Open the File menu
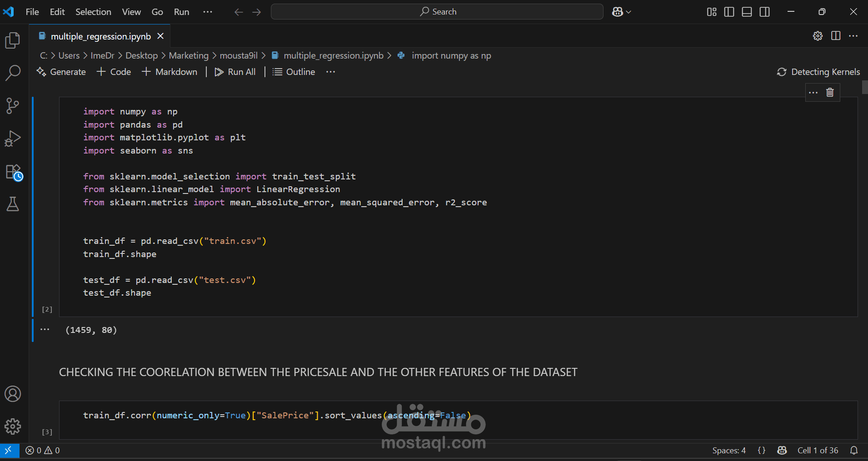The image size is (868, 461). 32,12
